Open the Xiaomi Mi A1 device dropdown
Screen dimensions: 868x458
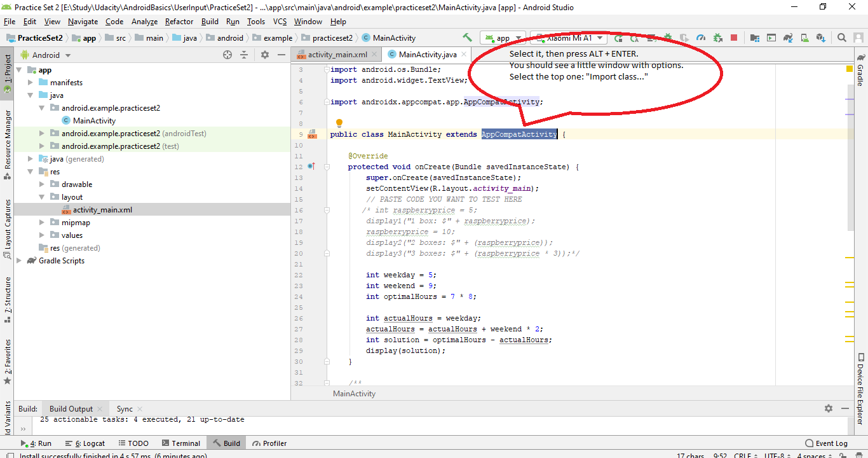tap(569, 38)
